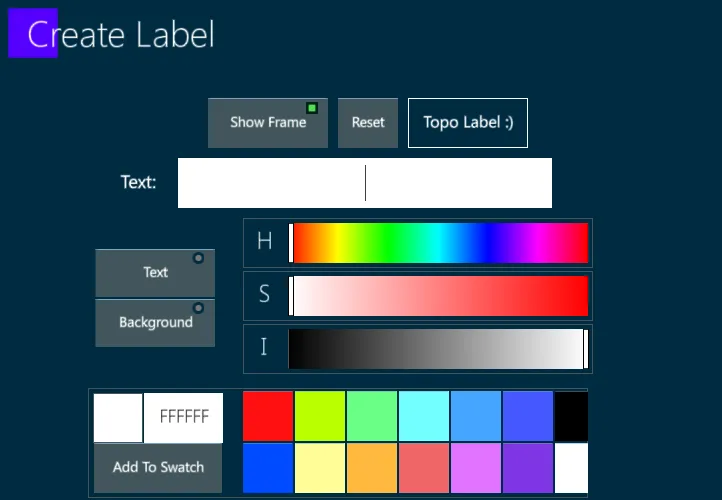Select the Text color target button
Viewport: 722px width, 500px height.
coord(155,273)
